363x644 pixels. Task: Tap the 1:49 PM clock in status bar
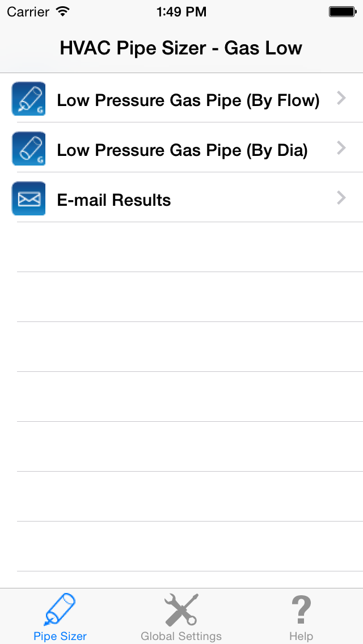coord(181,12)
